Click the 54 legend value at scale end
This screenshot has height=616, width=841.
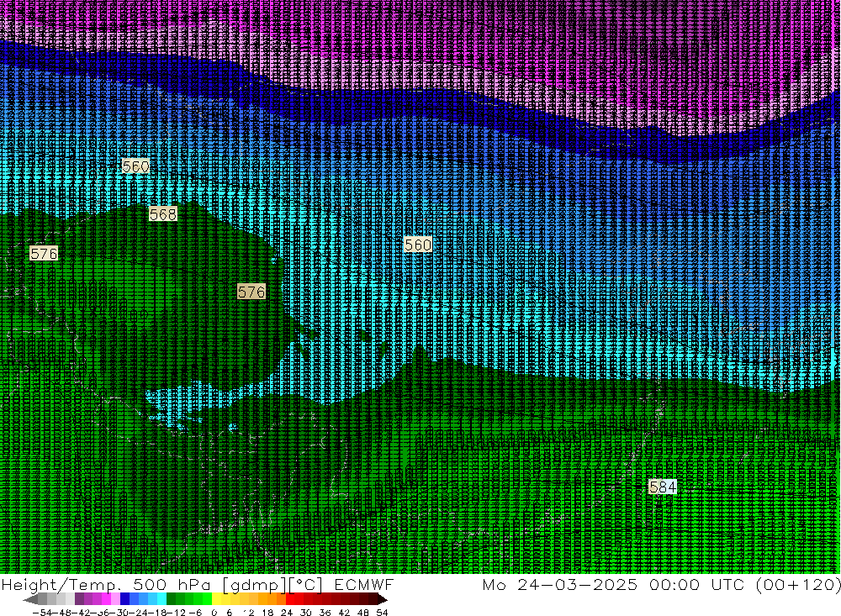pos(382,613)
